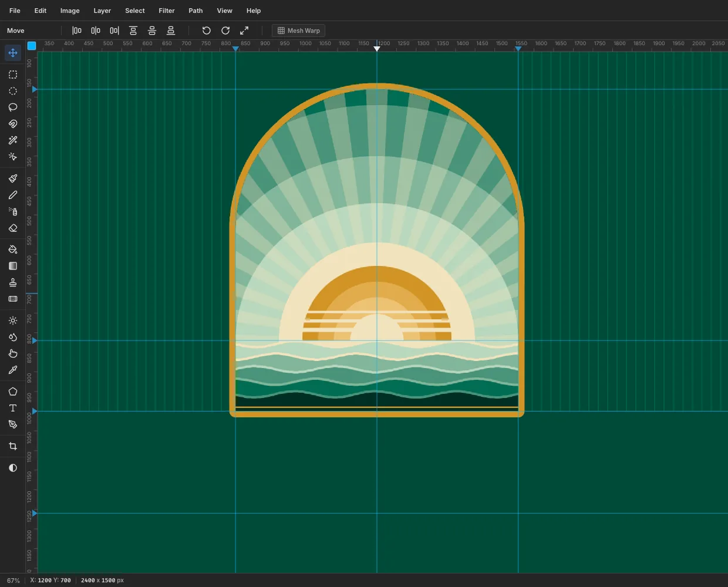The height and width of the screenshot is (587, 728).
Task: Click the blue ruler origin corner square
Action: [32, 45]
